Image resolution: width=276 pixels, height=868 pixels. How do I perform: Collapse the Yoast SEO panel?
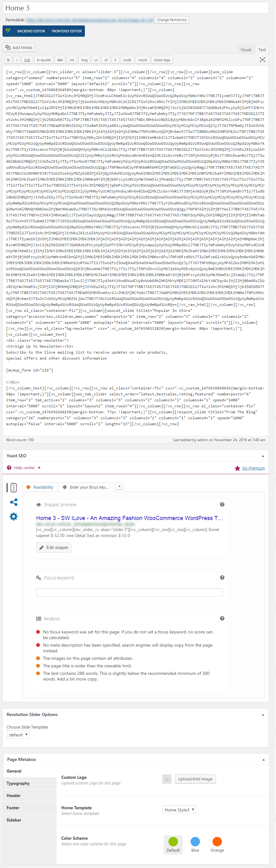click(x=263, y=456)
